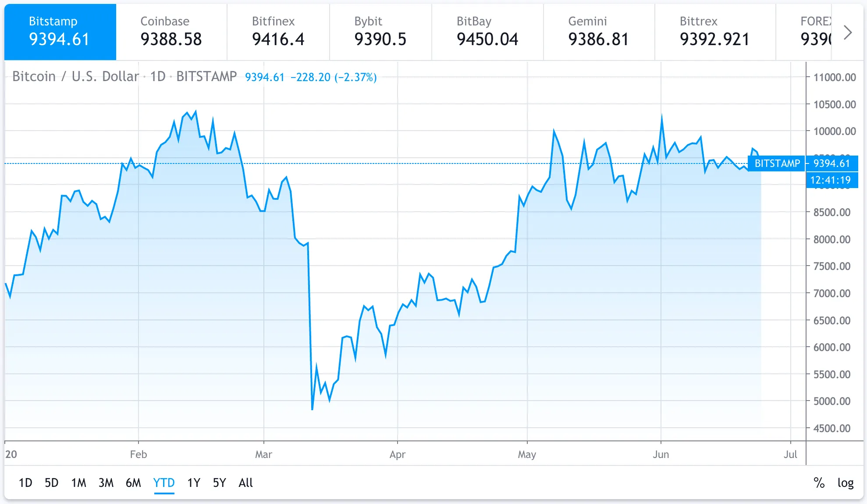The image size is (867, 504).
Task: Display the All-time price chart
Action: pyautogui.click(x=245, y=483)
